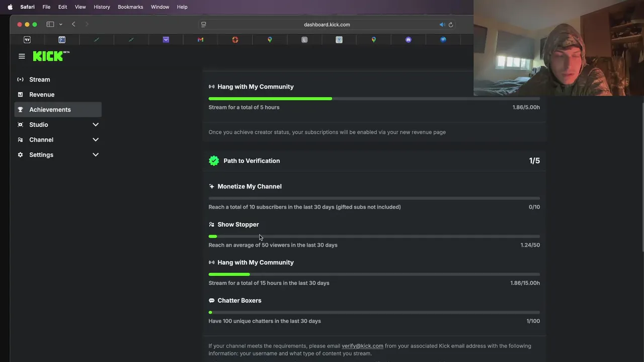The width and height of the screenshot is (644, 362).
Task: Toggle the Safari sidebar button
Action: tap(50, 24)
